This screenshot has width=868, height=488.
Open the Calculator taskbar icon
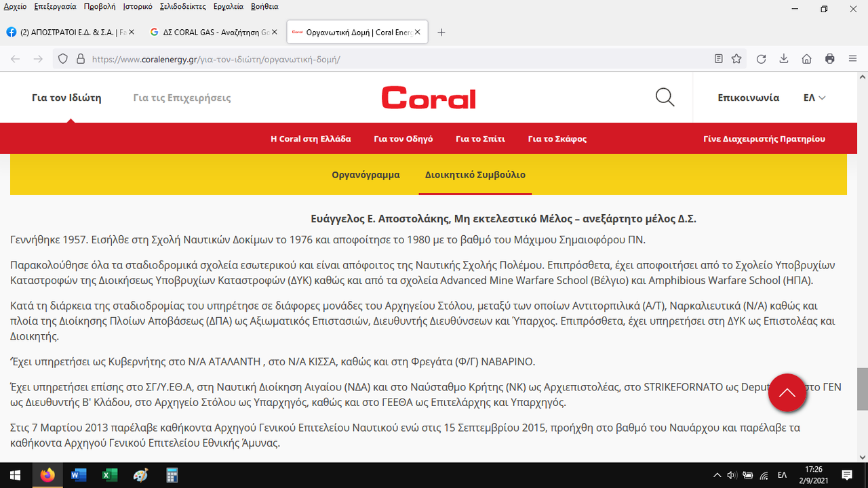point(172,475)
